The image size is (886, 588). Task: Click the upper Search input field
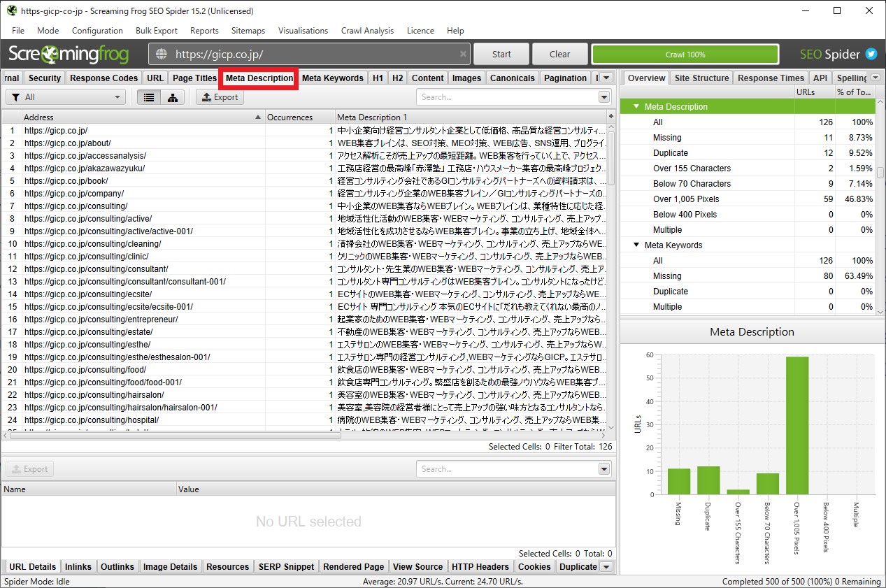point(508,97)
